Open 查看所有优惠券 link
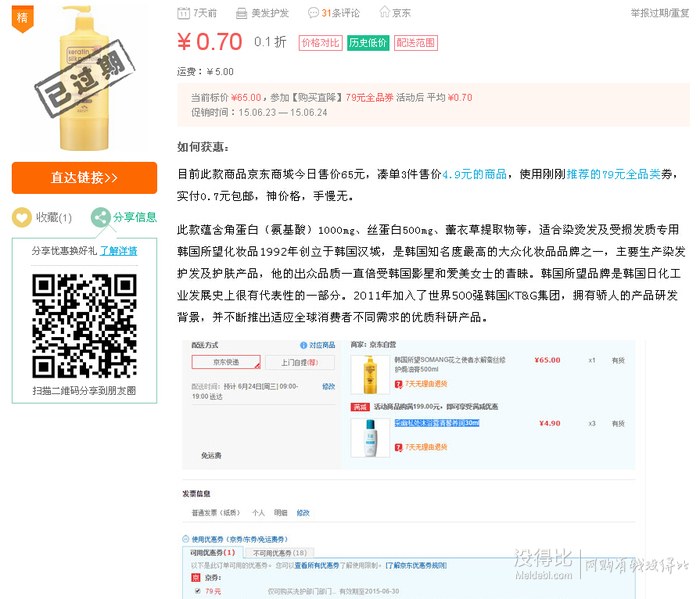This screenshot has width=700, height=599. click(317, 566)
